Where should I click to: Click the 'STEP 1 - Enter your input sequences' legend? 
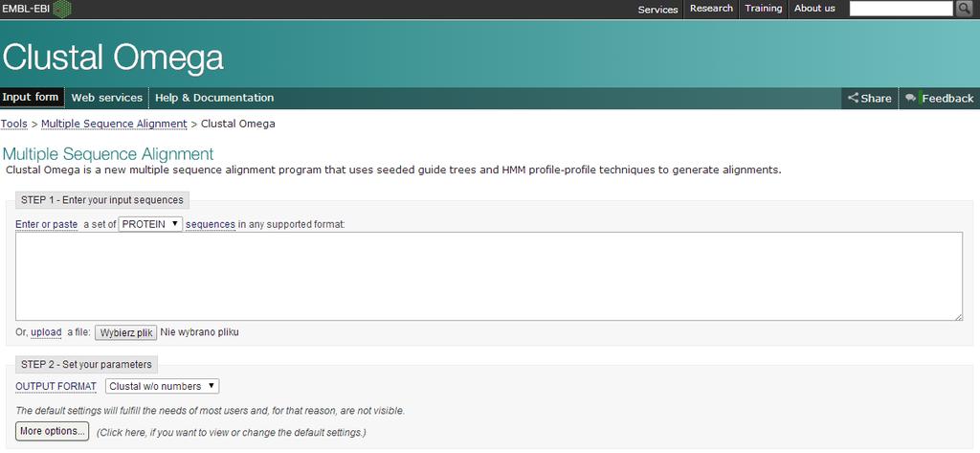[x=102, y=200]
